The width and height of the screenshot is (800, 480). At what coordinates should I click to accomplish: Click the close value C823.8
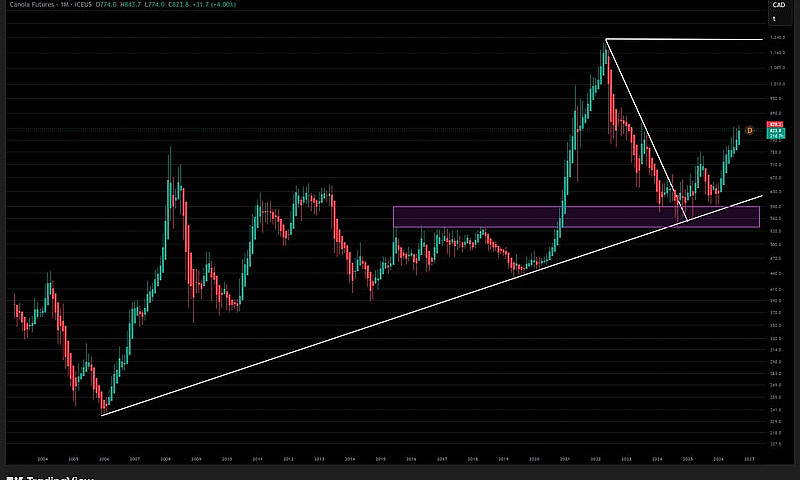point(178,5)
